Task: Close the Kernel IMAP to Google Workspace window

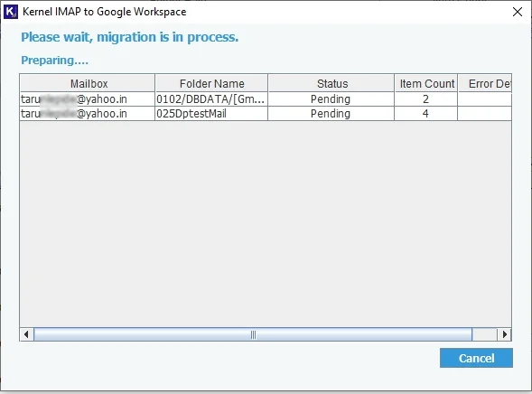Action: (518, 12)
